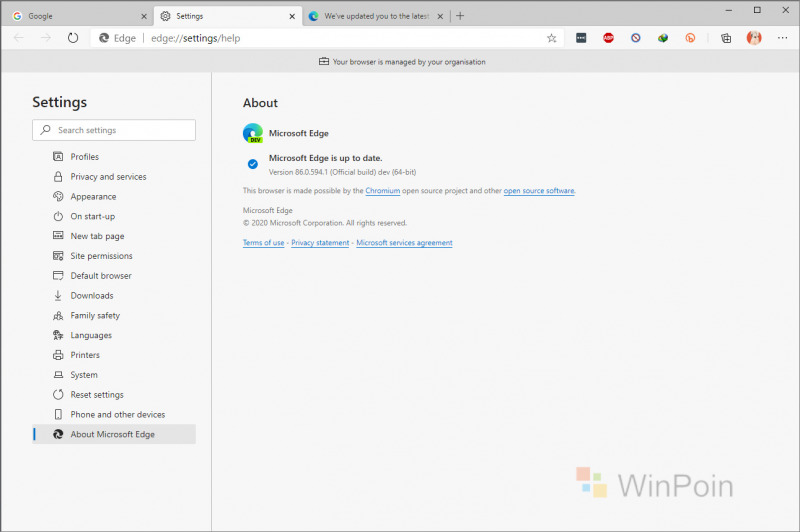Add this page to favourites star
This screenshot has width=800, height=532.
[552, 38]
